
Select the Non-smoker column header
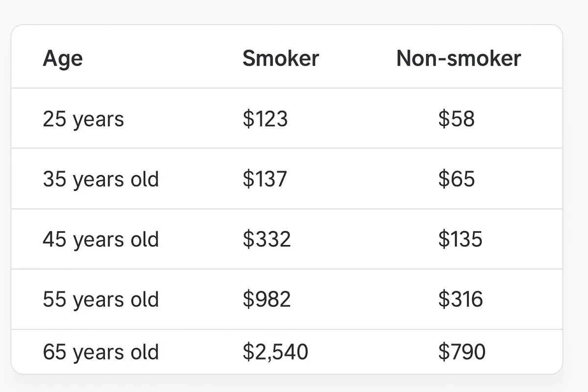[x=458, y=58]
